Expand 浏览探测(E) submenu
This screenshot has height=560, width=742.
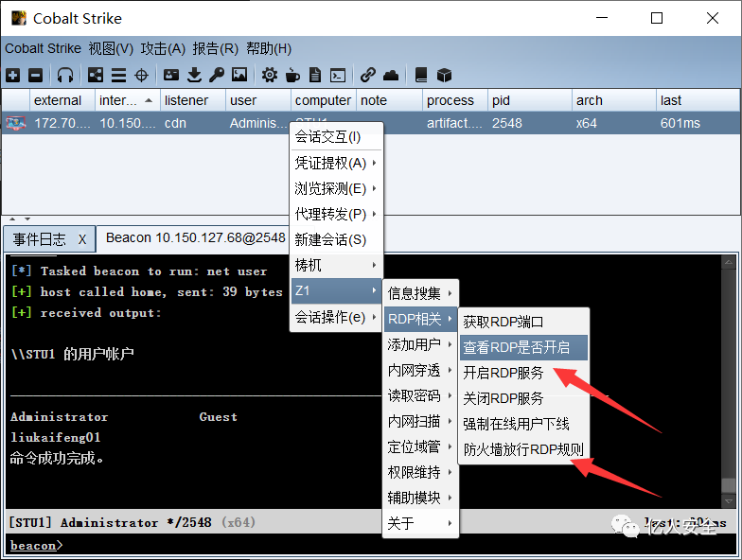point(336,188)
